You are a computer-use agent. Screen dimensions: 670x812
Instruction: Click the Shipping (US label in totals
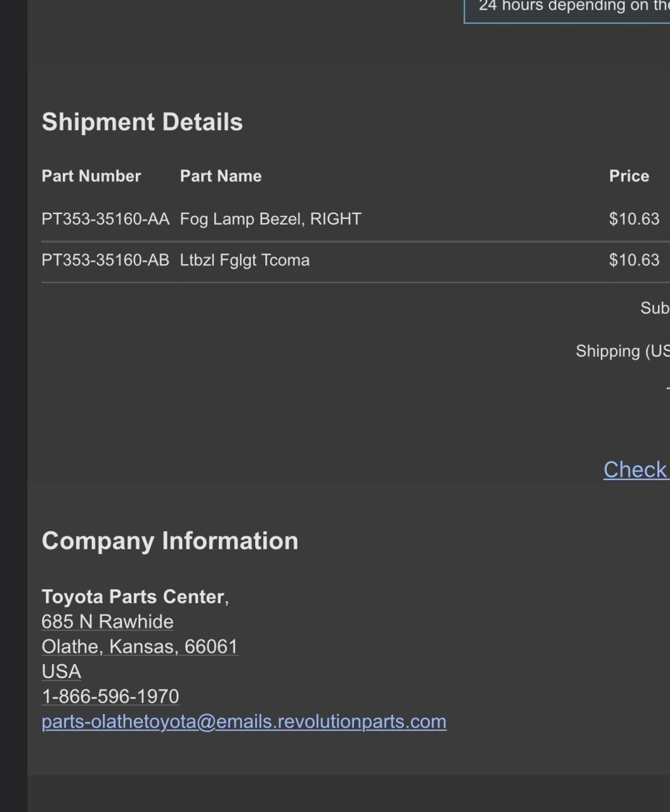click(622, 351)
